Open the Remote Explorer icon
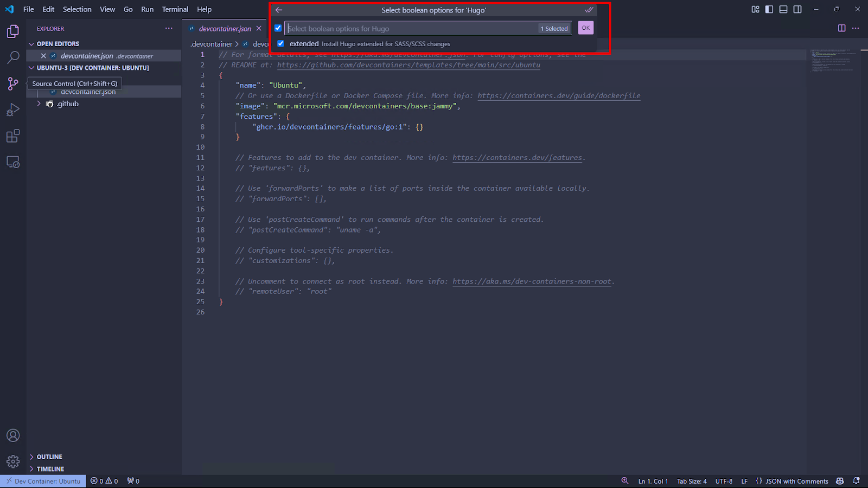Image resolution: width=868 pixels, height=488 pixels. (x=13, y=162)
